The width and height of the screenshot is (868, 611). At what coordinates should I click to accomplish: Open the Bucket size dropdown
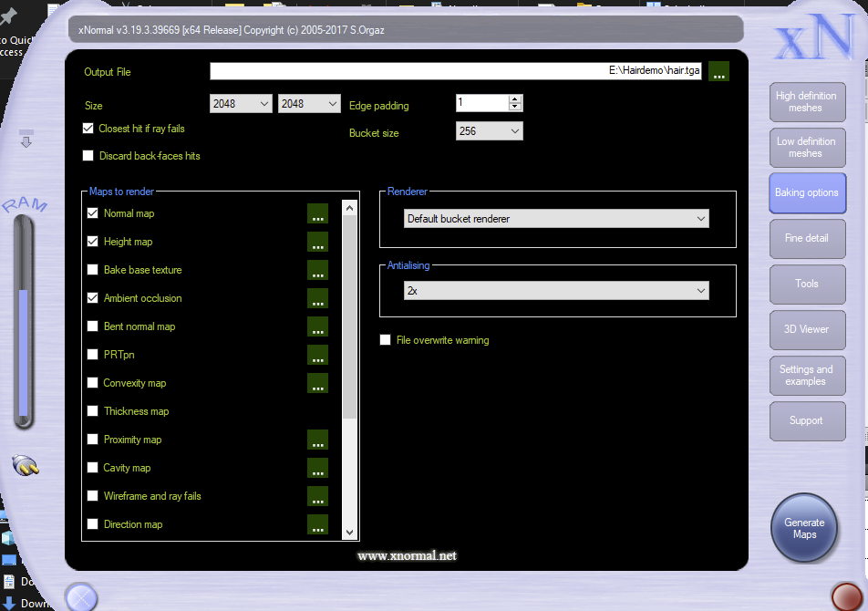pyautogui.click(x=489, y=131)
